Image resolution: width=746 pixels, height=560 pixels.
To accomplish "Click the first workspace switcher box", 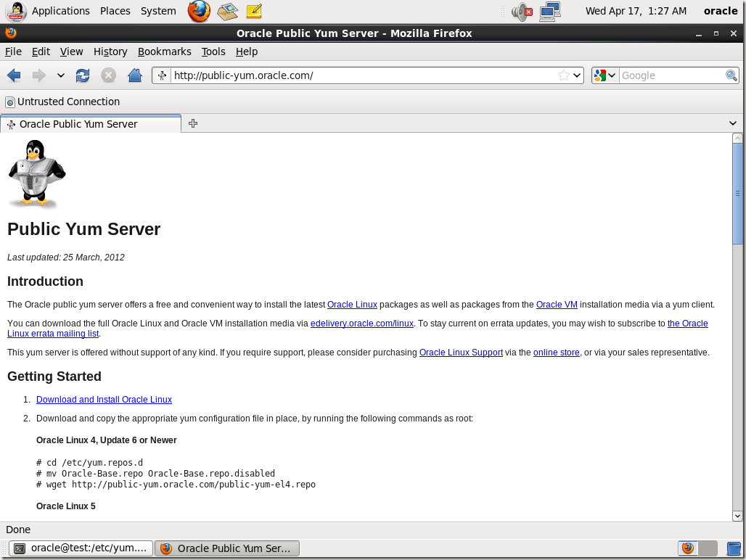I will coord(688,548).
